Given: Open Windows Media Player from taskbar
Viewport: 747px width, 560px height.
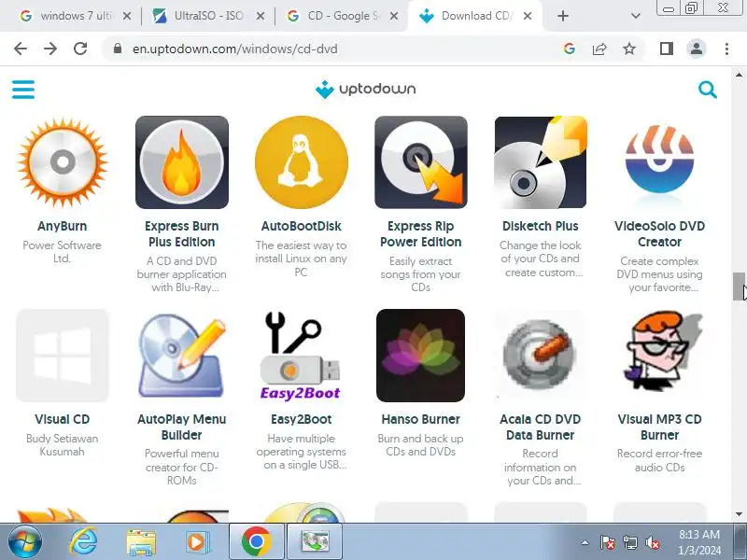Looking at the screenshot, I should point(196,542).
